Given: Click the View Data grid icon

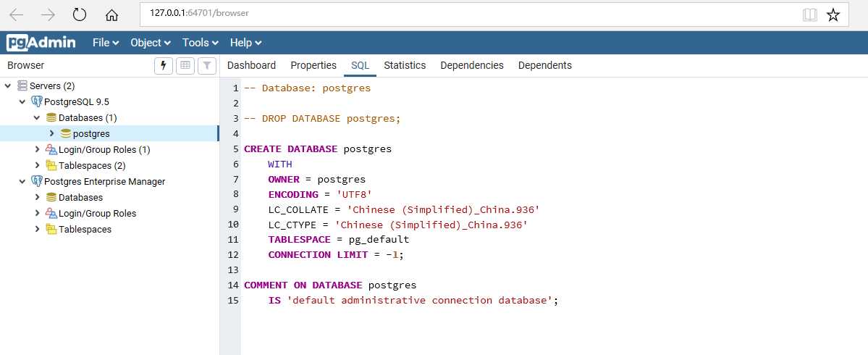Looking at the screenshot, I should click(x=185, y=65).
